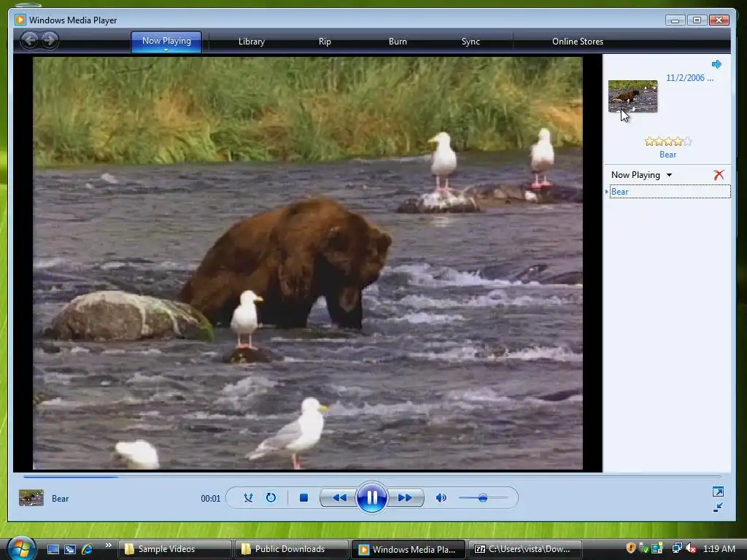Select the Bear item in the playlist
The height and width of the screenshot is (560, 747).
[670, 192]
